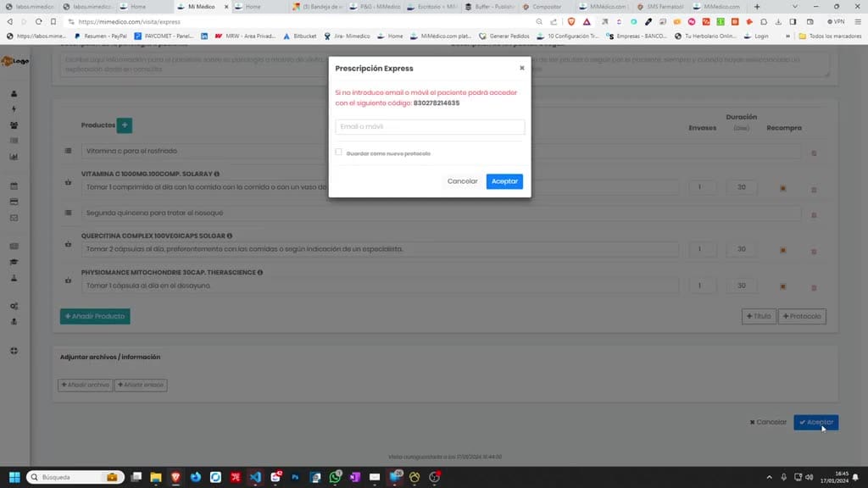Close the Prescripción Express dialog
Screen dimensions: 868x488
[x=521, y=68]
